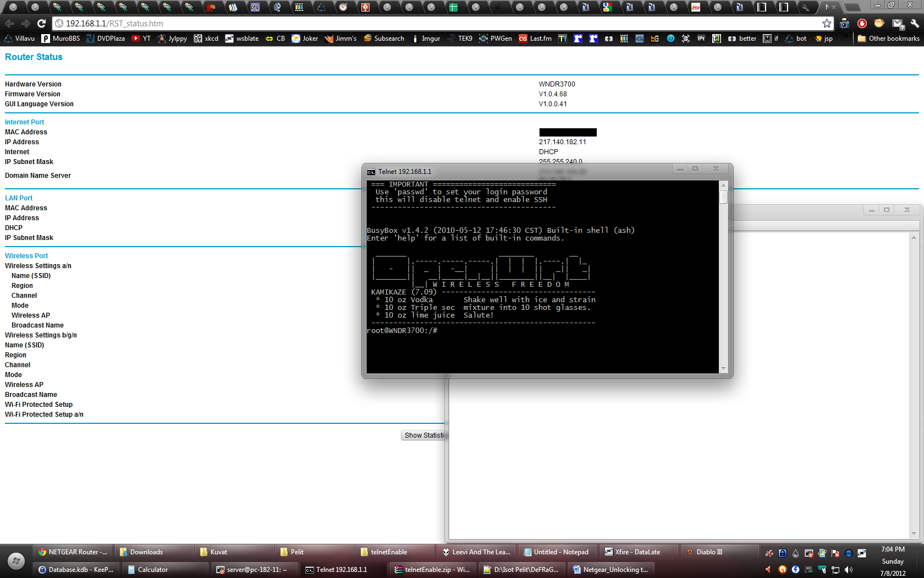Click the Show Statistics button
This screenshot has height=578, width=924.
coord(424,435)
